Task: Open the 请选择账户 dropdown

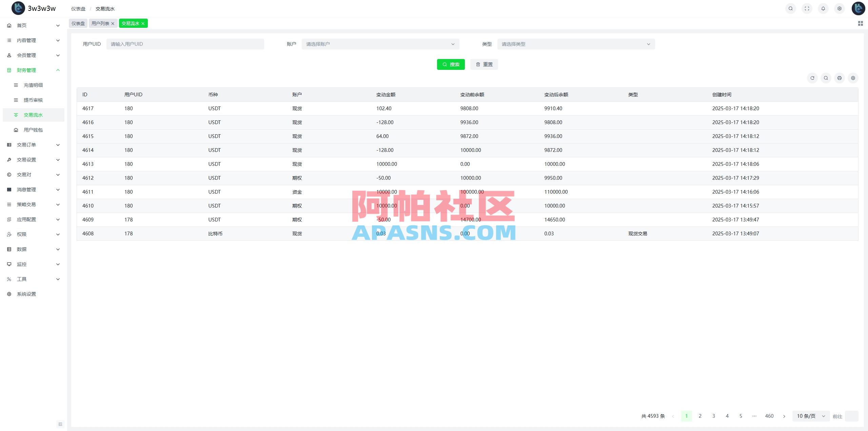Action: point(379,44)
